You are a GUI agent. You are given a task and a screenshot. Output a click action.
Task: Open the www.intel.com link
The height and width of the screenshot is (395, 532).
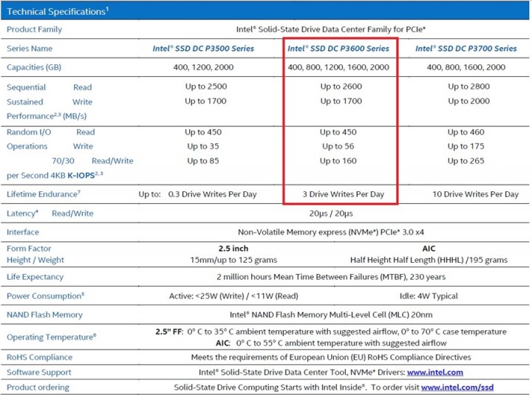[435, 372]
